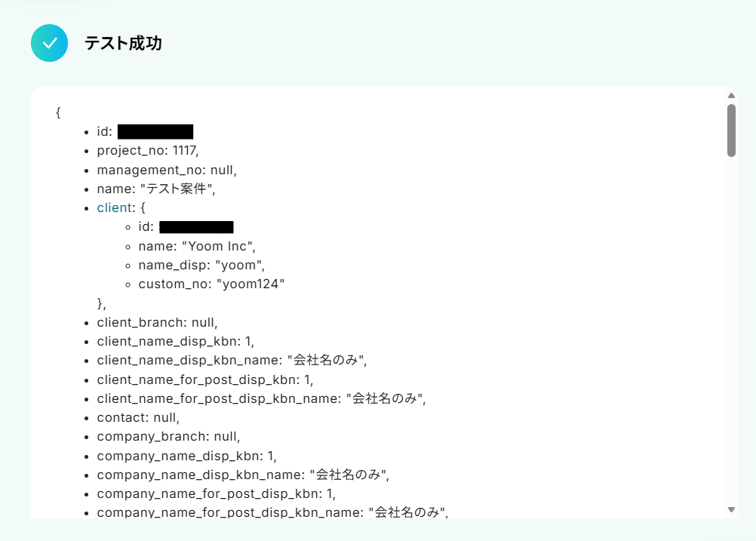The image size is (756, 541).
Task: Click the テスト成功 heading text
Action: [124, 43]
